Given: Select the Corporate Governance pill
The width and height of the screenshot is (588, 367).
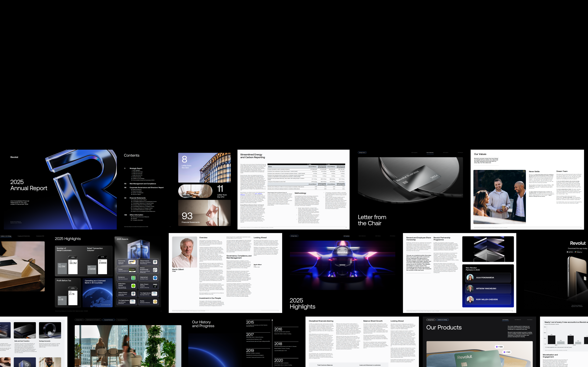Looking at the screenshot, I should click(x=109, y=320).
